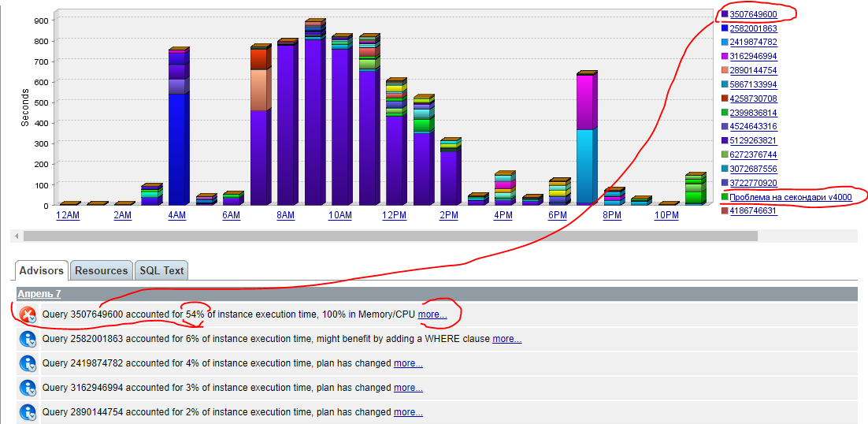The width and height of the screenshot is (868, 424).
Task: Click the 8PM hour label on the axis
Action: [x=612, y=216]
